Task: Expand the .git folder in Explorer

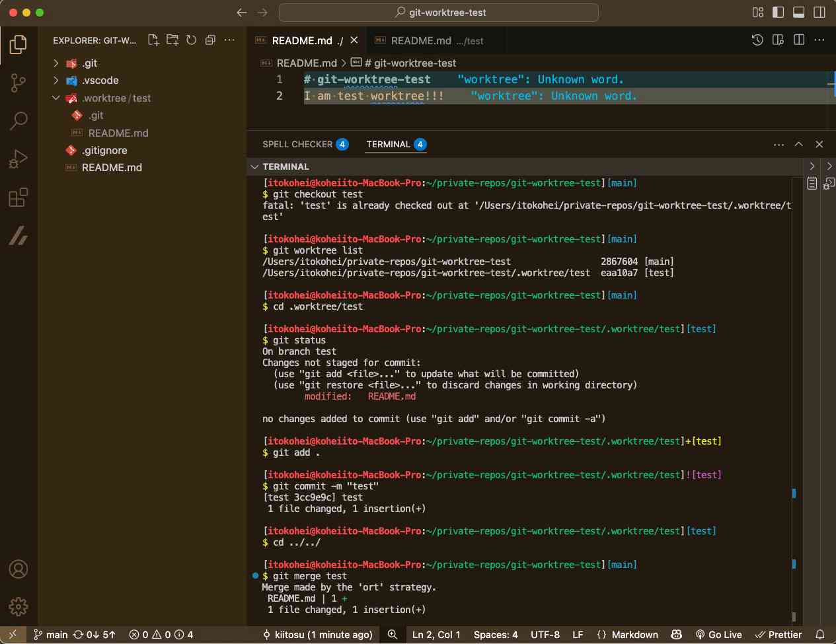Action: point(56,63)
